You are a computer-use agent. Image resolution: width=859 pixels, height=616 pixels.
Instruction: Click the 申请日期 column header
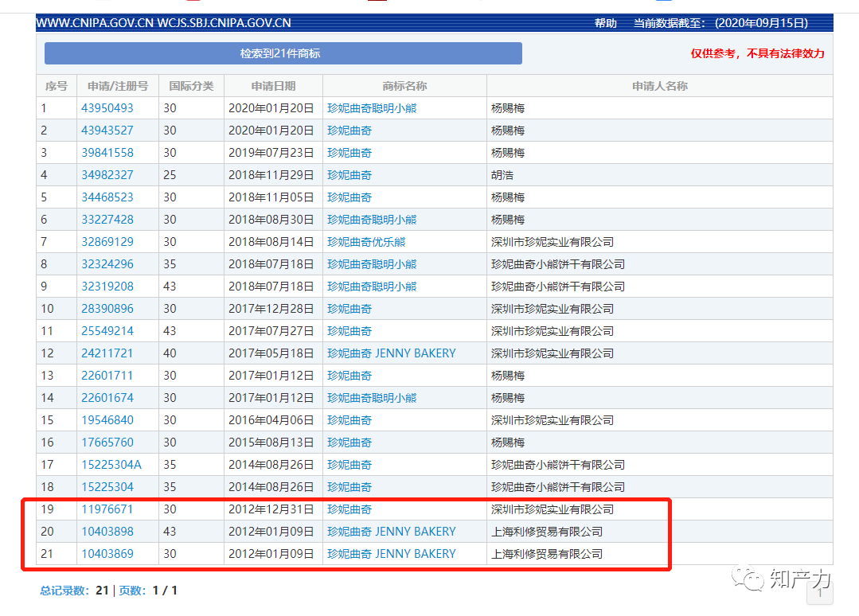coord(273,86)
